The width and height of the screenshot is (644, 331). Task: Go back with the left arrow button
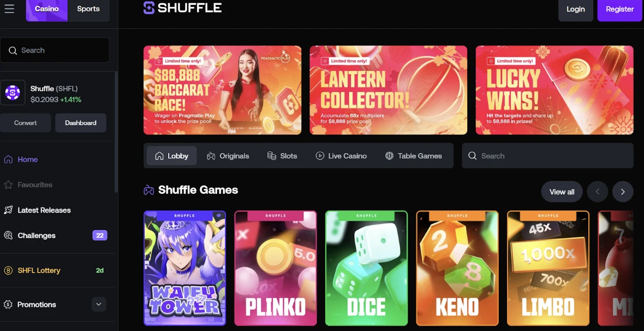coord(598,192)
